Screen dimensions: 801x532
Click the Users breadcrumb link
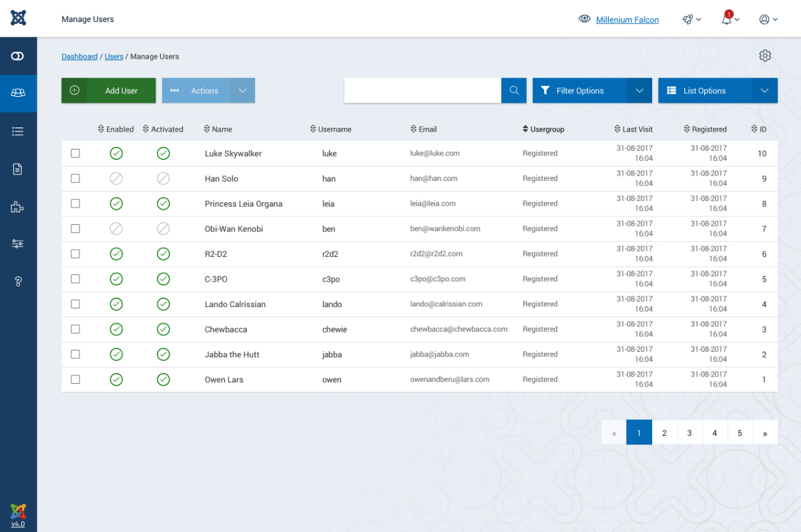click(113, 56)
